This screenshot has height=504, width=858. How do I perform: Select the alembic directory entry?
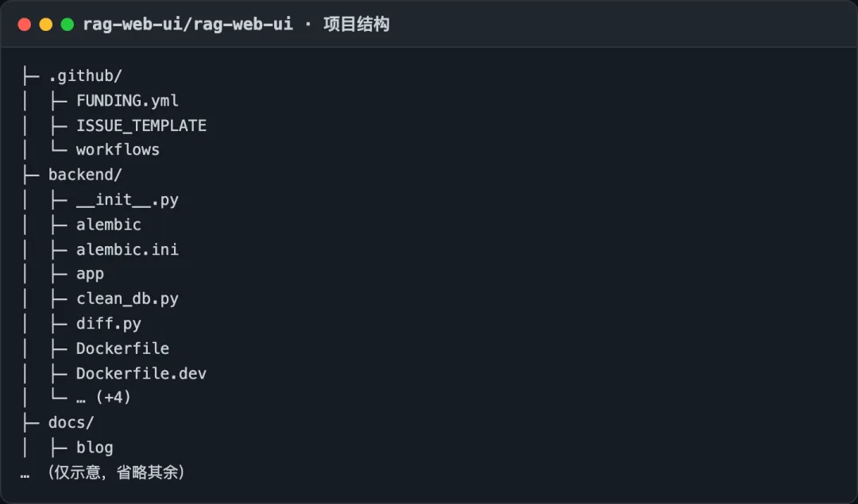(x=108, y=225)
